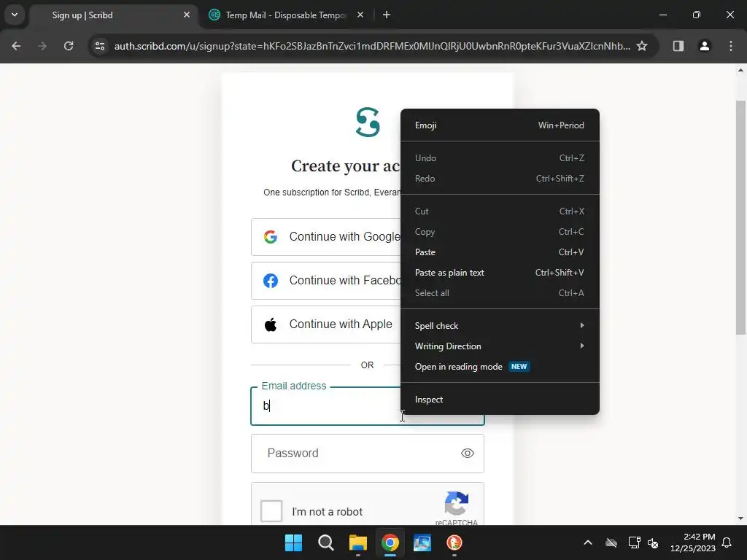Focus the Password field

(368, 454)
